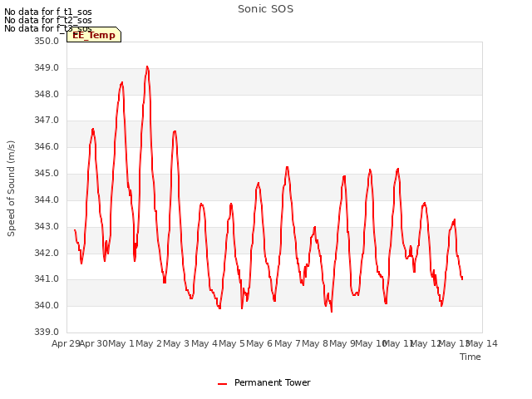Click the May 2 x-axis date label
Screen dimensions: 532x399
point(149,343)
